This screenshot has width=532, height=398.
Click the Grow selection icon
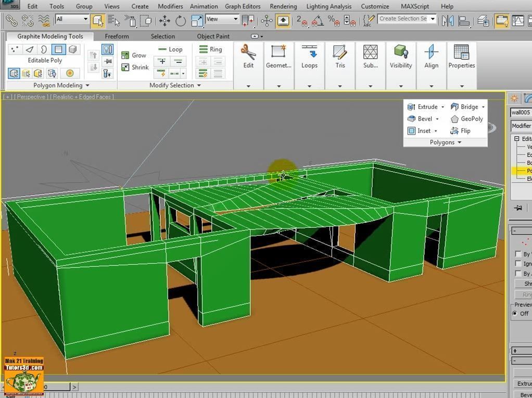125,55
